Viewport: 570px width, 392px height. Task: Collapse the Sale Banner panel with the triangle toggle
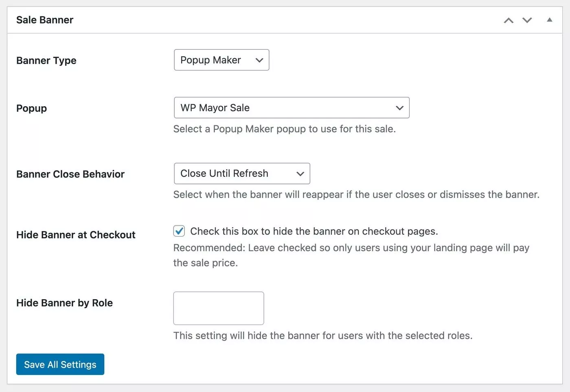tap(550, 20)
